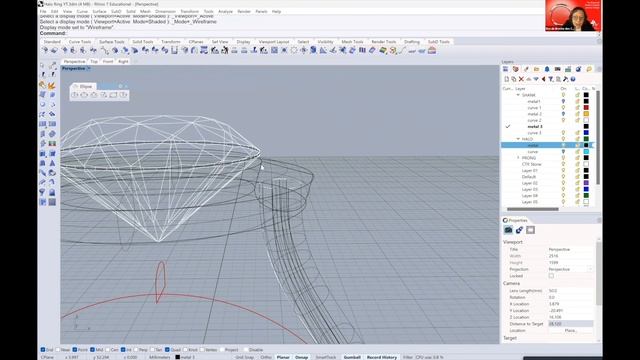Select the rectangle icon in Properties panel

pos(530,230)
